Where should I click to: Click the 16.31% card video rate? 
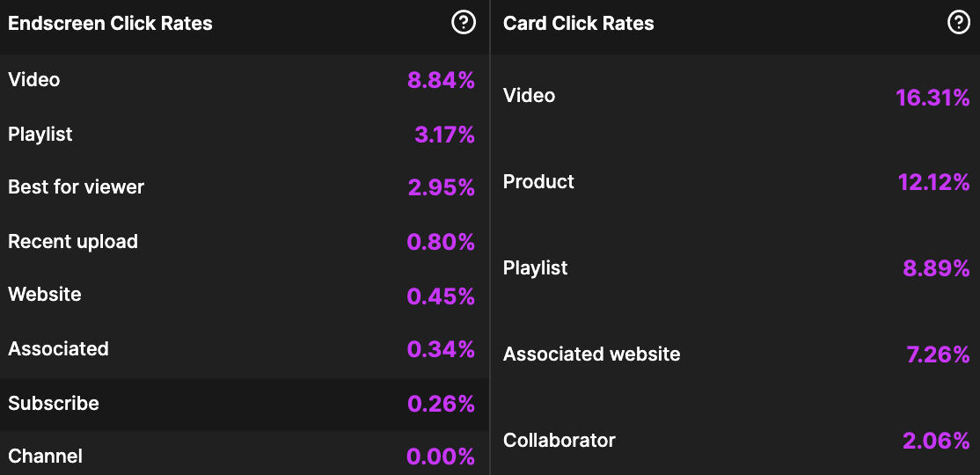pos(932,98)
